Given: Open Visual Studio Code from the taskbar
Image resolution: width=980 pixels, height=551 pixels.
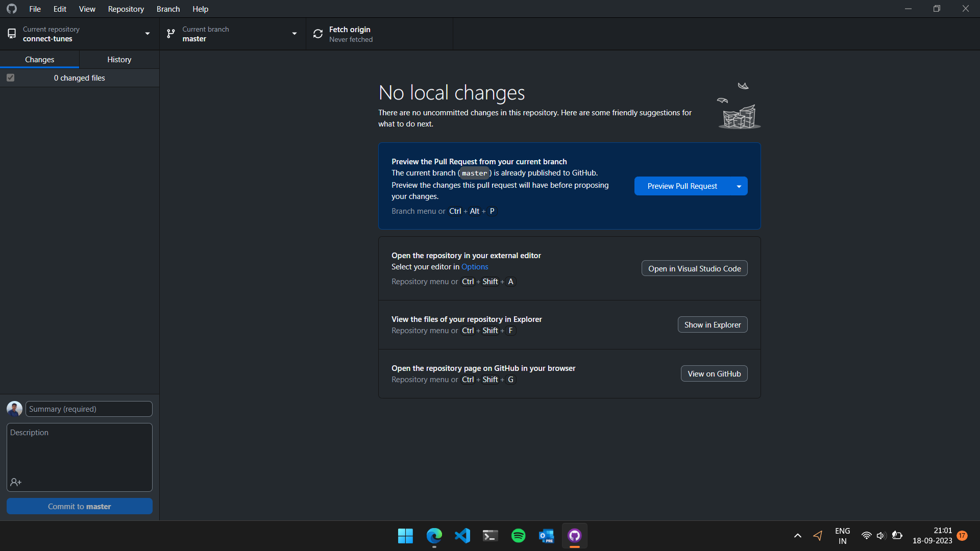Looking at the screenshot, I should [462, 536].
